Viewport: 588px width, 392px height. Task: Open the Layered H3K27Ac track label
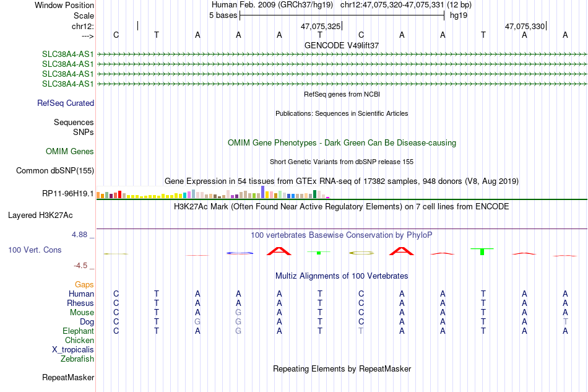(x=40, y=216)
